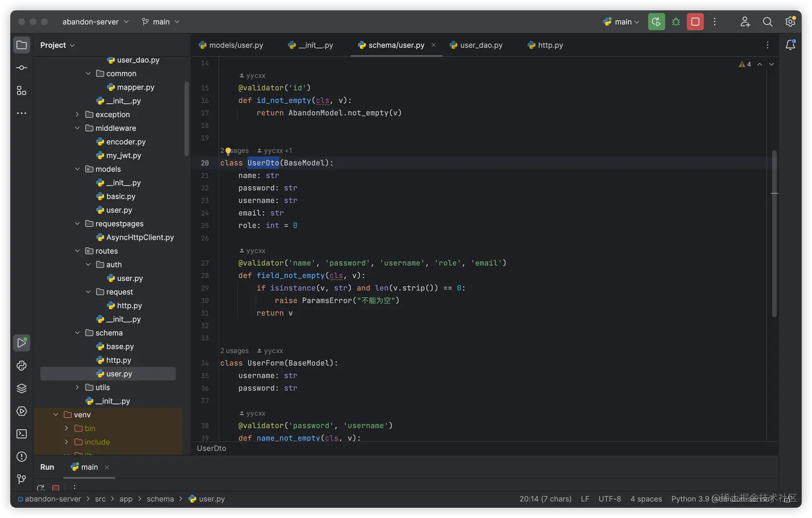
Task: Open the Git version control tool window
Action: (21, 479)
